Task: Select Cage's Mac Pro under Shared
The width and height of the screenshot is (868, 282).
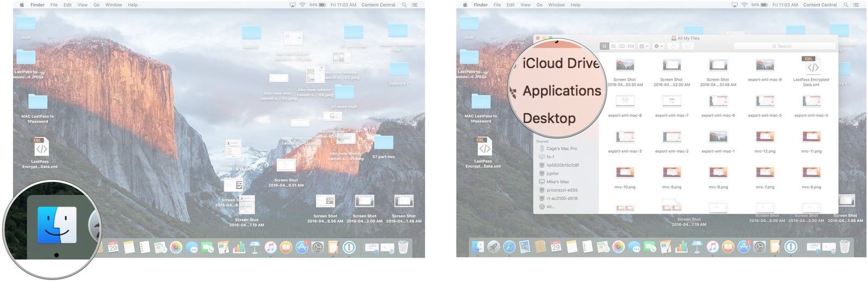Action: 561,149
